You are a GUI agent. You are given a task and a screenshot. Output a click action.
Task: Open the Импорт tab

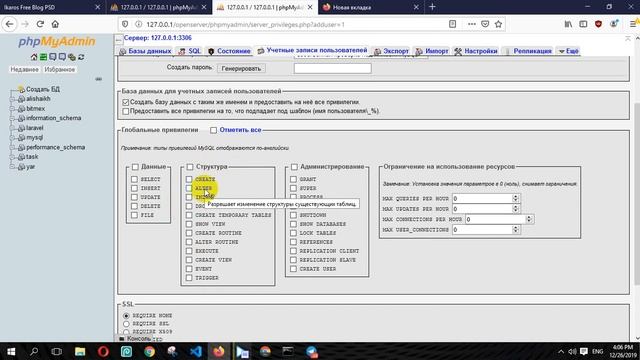[432, 51]
